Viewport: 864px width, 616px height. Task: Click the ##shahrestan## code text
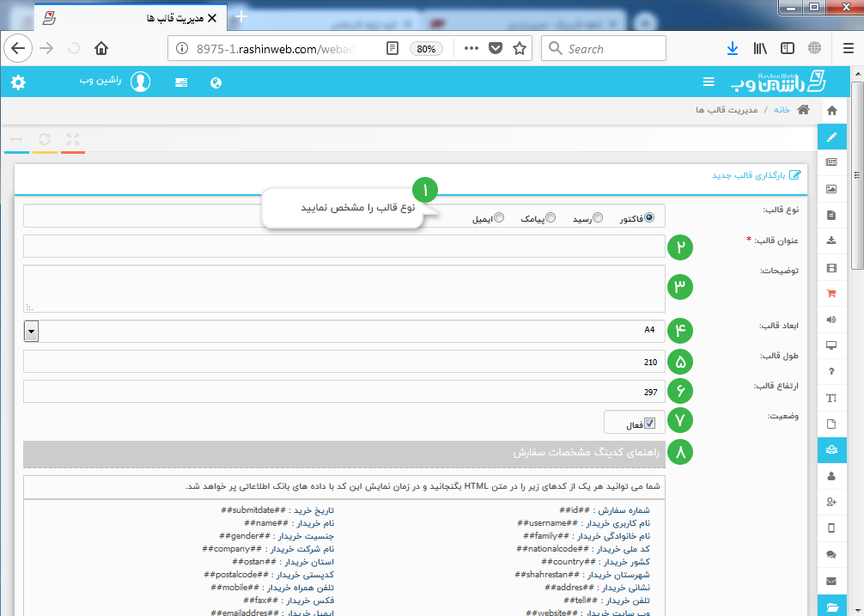click(547, 574)
